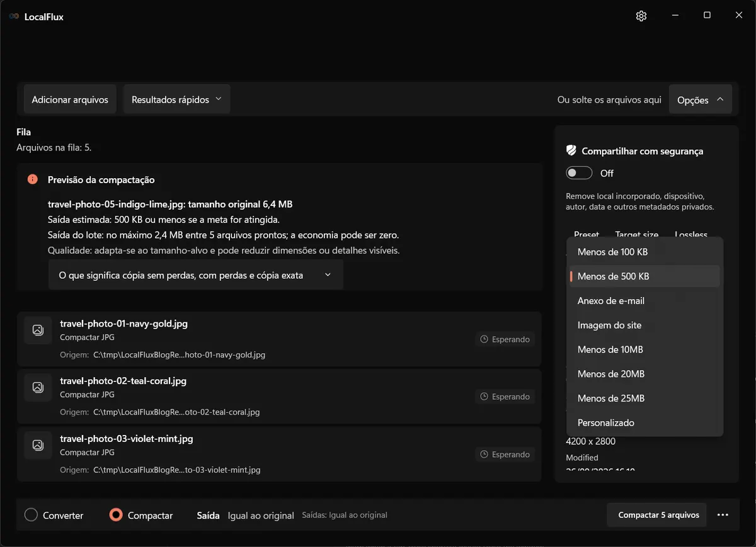Click 'Arquivos na fila: 5.' text
This screenshot has width=756, height=547.
click(x=54, y=147)
